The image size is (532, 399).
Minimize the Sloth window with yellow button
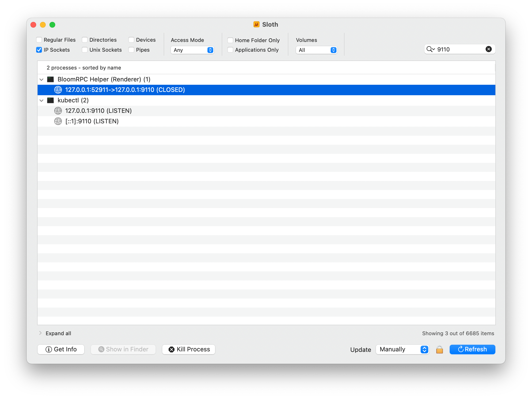pos(43,25)
